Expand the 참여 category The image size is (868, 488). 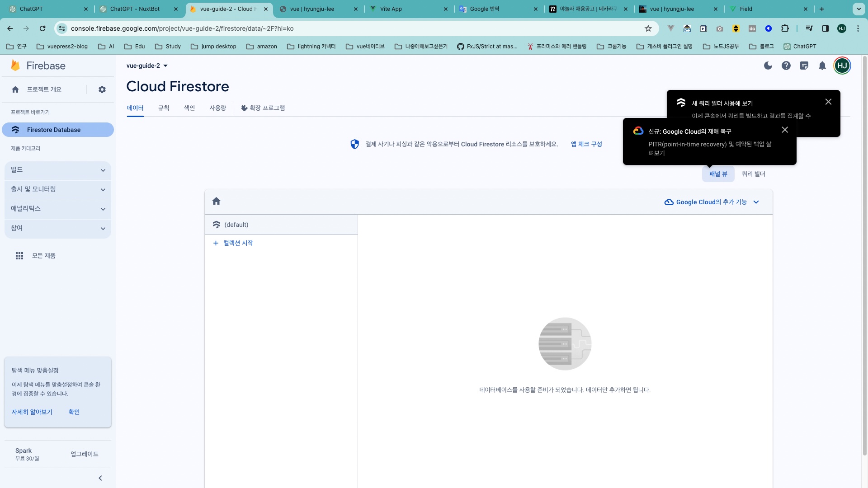point(58,228)
